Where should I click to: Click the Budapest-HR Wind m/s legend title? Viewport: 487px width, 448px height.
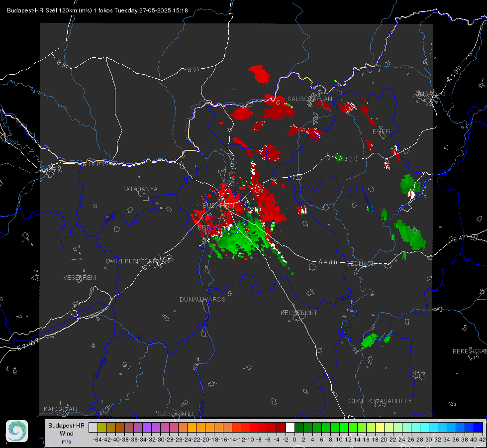(x=66, y=433)
